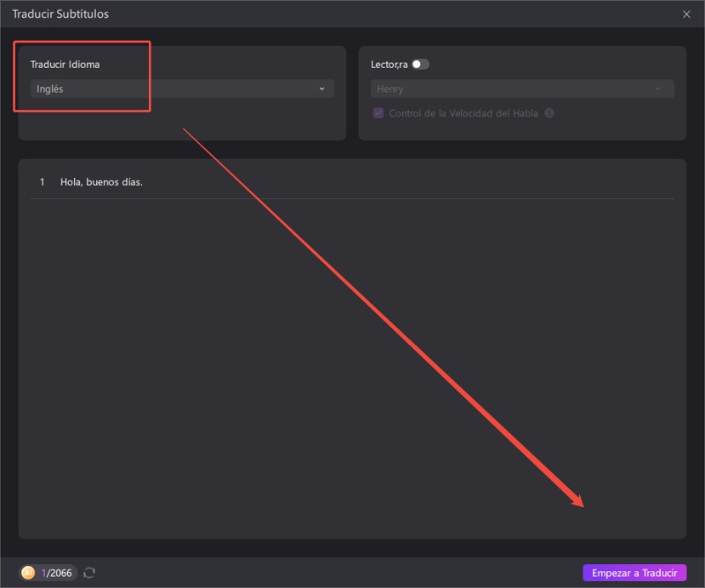Click the Traducir Subtítulos window title
The height and width of the screenshot is (588, 705).
click(61, 14)
